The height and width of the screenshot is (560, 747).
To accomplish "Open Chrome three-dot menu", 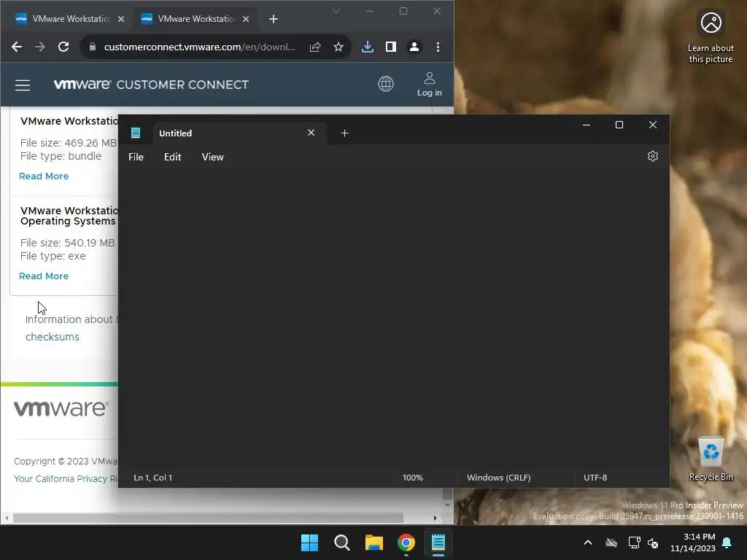I will coord(438,47).
